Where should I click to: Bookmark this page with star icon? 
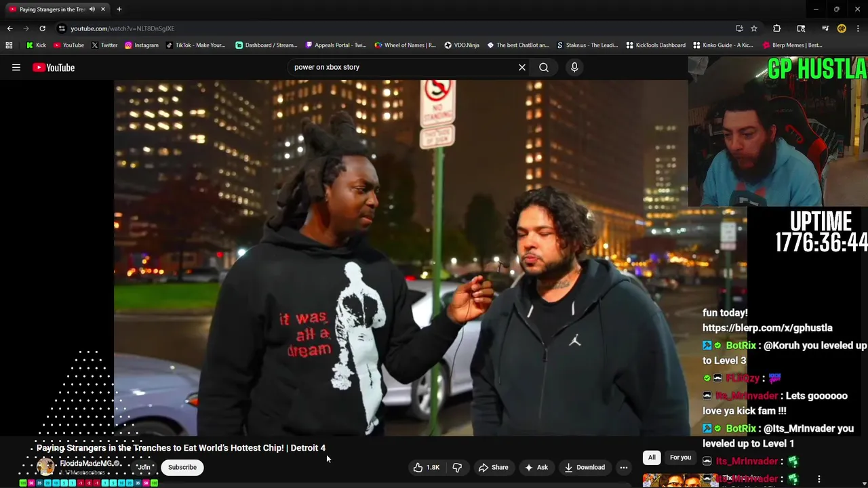click(754, 28)
